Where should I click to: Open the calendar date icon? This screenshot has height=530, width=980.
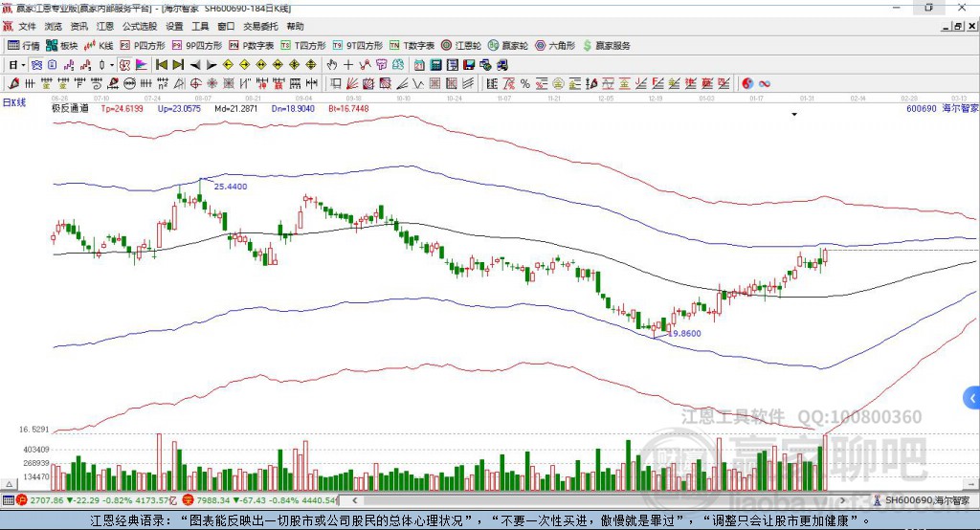pos(419,65)
